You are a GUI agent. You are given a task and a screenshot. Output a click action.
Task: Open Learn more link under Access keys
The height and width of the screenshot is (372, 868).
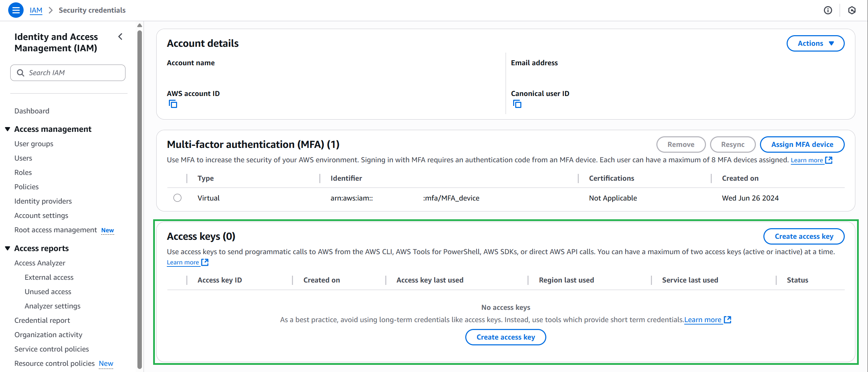(183, 262)
